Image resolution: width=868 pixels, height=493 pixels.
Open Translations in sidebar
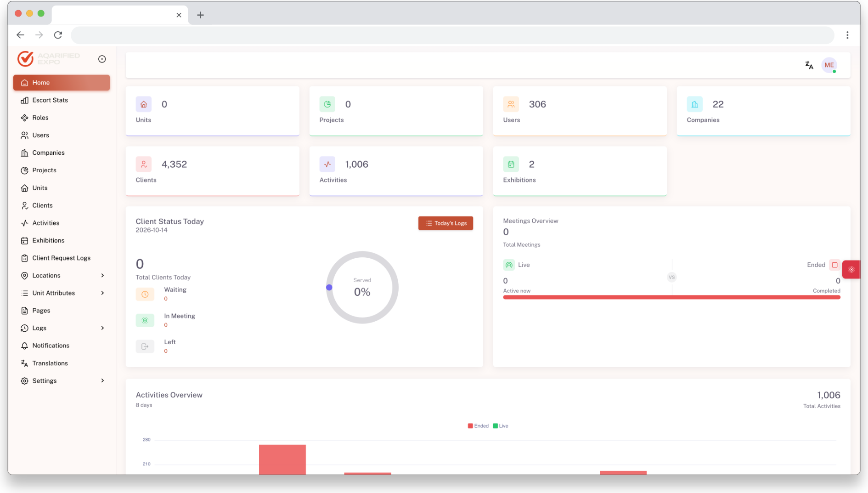coord(62,363)
